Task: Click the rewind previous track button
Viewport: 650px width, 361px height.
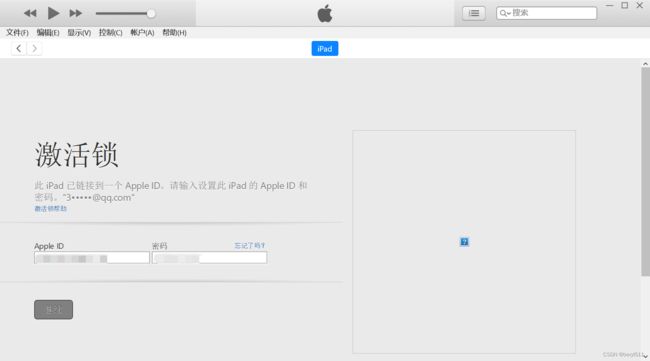Action: click(x=30, y=13)
